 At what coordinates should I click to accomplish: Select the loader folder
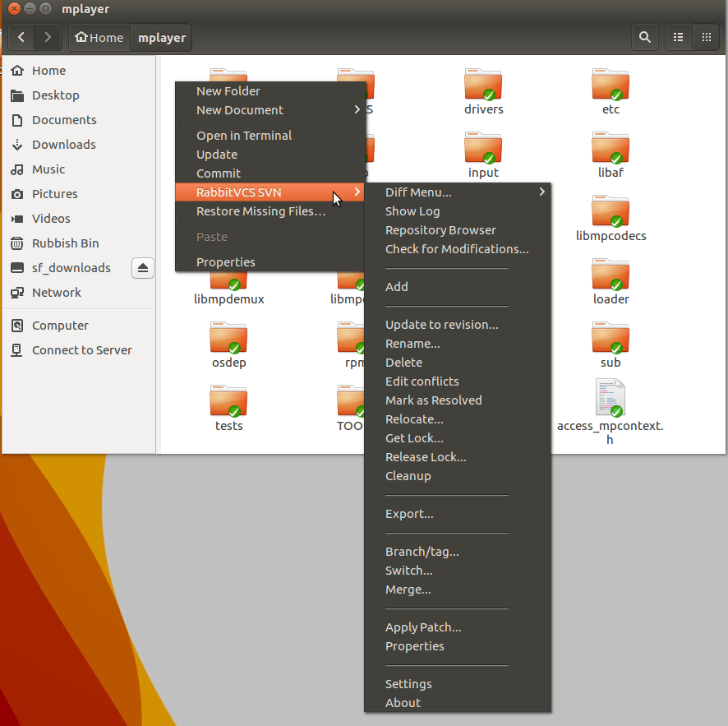pos(611,281)
